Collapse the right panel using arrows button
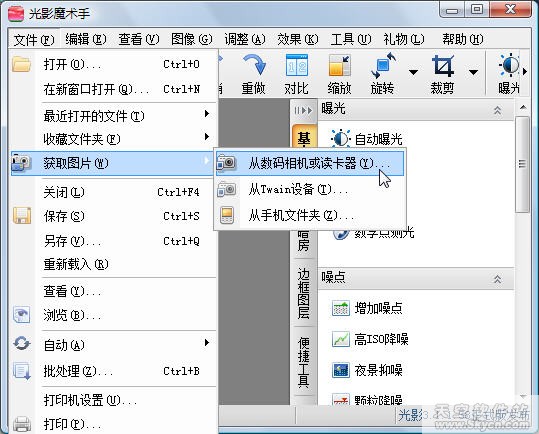 pyautogui.click(x=303, y=110)
